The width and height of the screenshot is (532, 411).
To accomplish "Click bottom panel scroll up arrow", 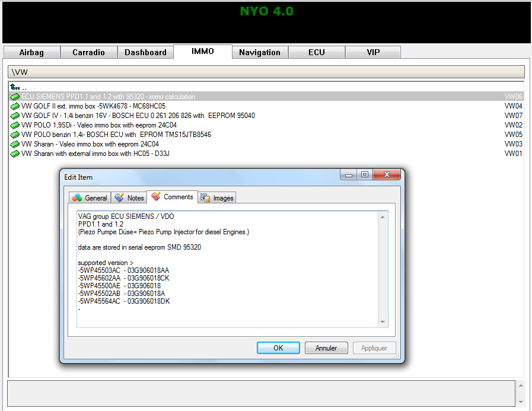I will coord(521,385).
